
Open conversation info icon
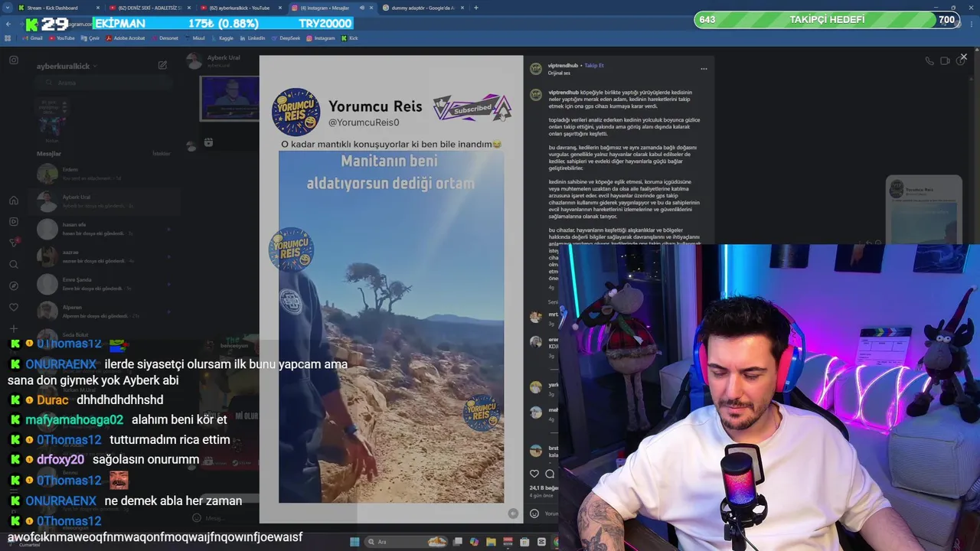[960, 61]
